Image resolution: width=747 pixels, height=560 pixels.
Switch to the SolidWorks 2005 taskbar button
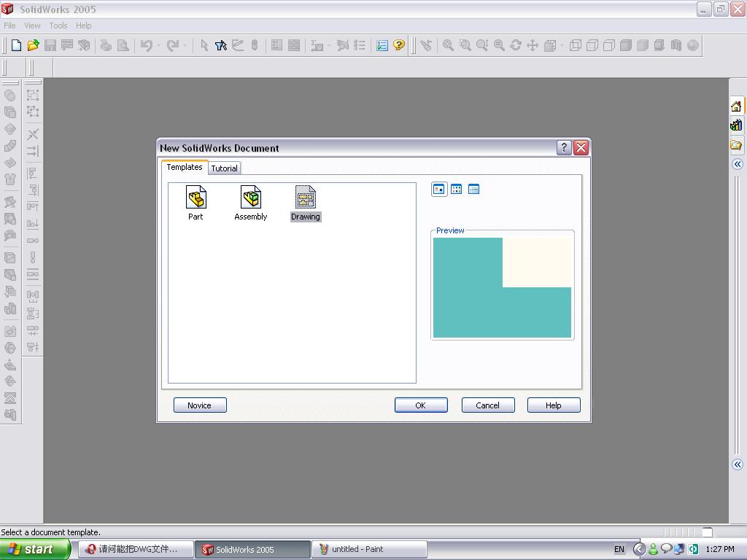253,549
